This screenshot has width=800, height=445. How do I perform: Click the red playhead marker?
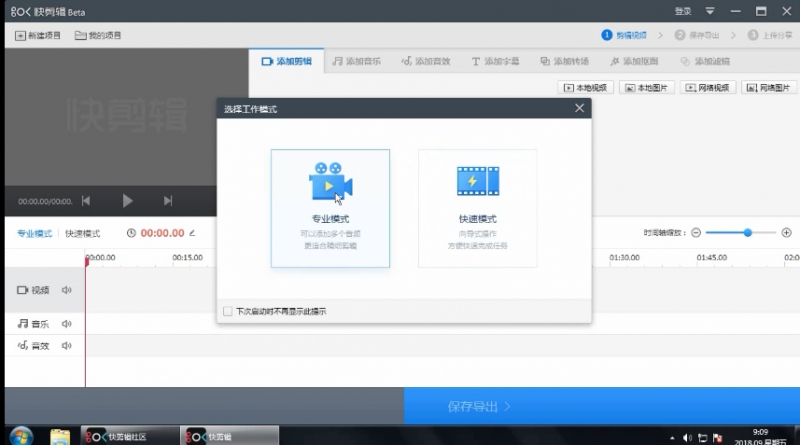coord(87,261)
